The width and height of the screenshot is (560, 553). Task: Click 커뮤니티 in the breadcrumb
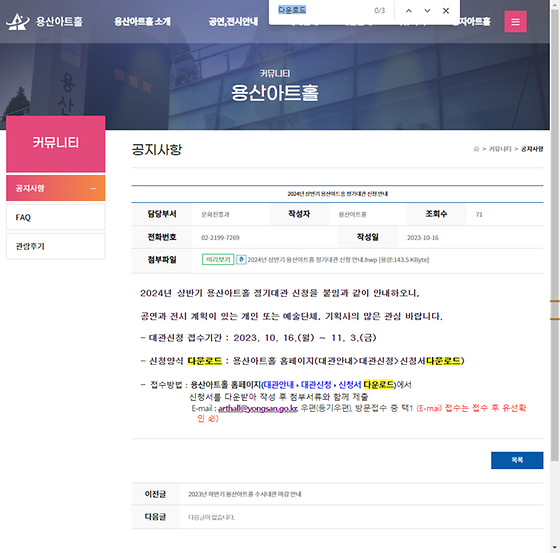(x=500, y=149)
